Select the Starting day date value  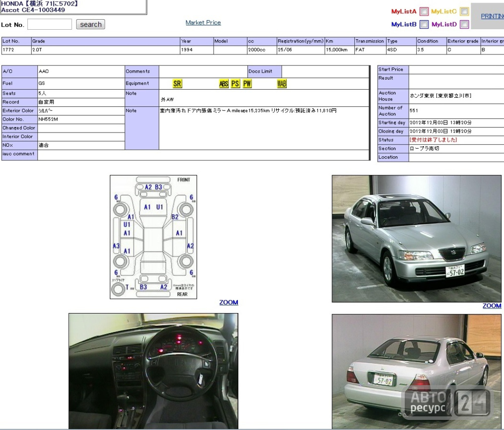click(440, 122)
